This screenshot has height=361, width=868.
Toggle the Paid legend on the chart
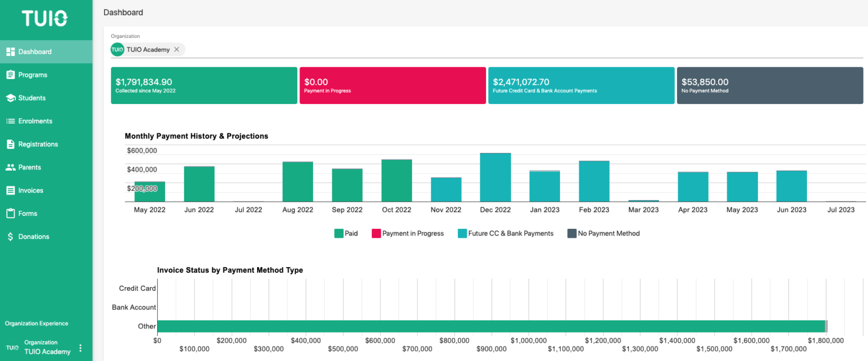[x=346, y=233]
